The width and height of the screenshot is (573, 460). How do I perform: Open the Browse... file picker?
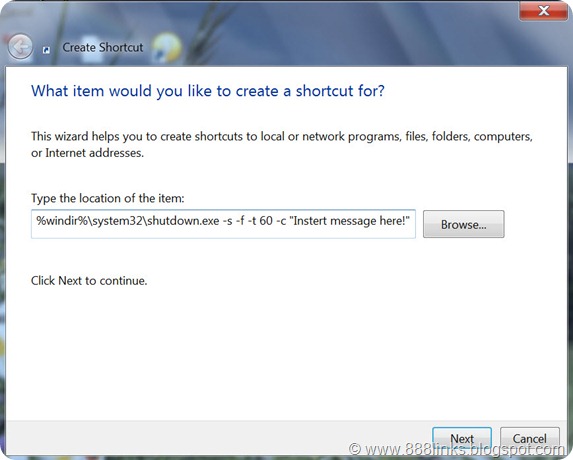(x=464, y=224)
